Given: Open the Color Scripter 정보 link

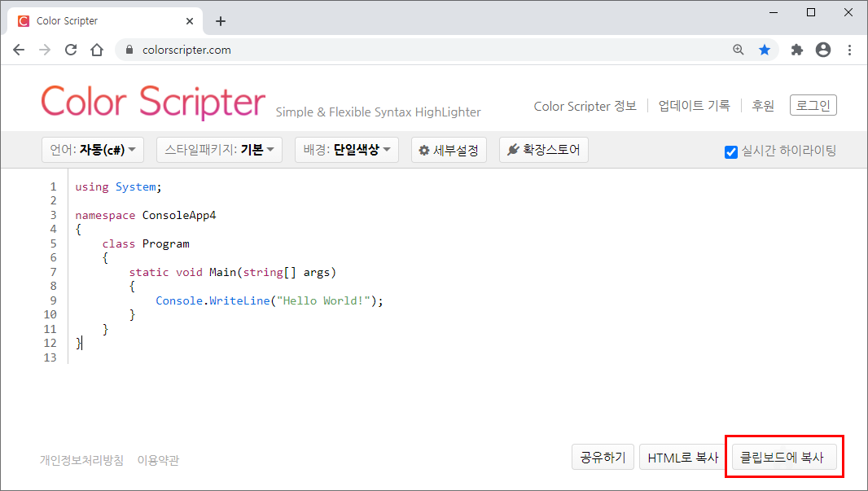Looking at the screenshot, I should tap(585, 106).
